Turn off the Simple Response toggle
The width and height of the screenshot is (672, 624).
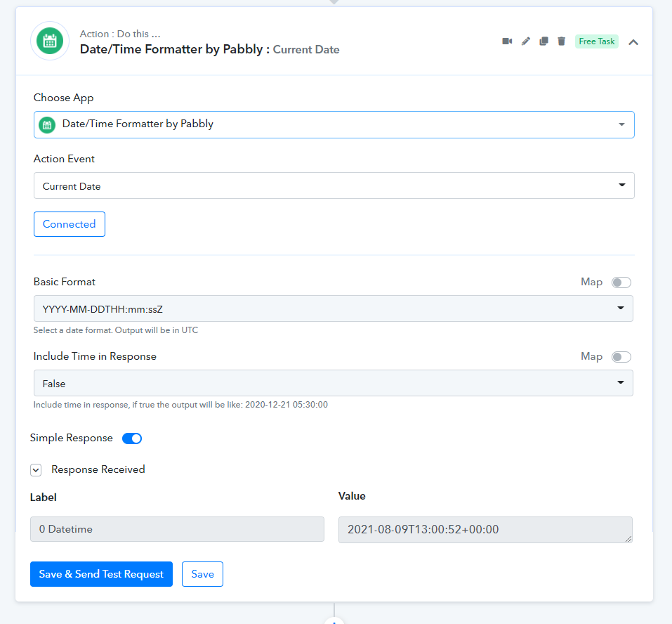132,438
